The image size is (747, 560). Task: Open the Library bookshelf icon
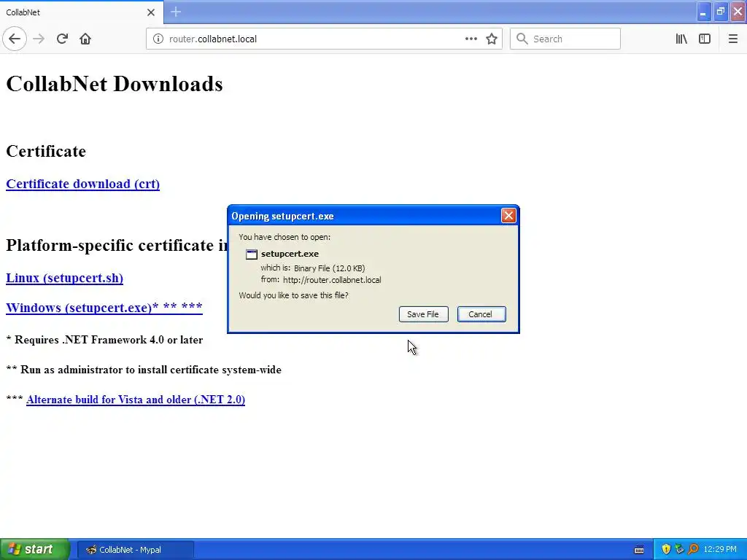681,39
